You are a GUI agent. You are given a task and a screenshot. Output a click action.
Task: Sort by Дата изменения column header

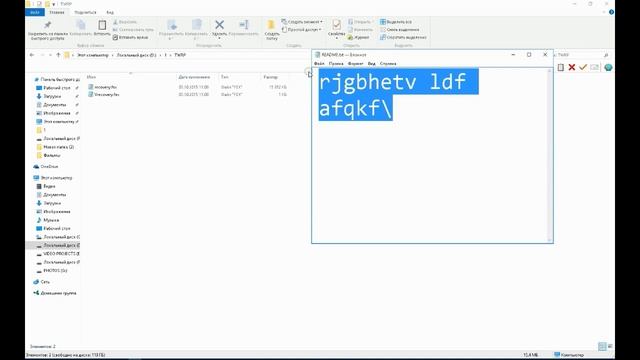coord(194,77)
